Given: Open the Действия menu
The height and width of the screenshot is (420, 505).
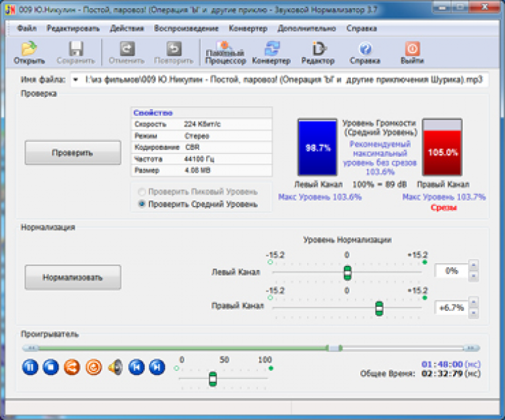Looking at the screenshot, I should 127,28.
